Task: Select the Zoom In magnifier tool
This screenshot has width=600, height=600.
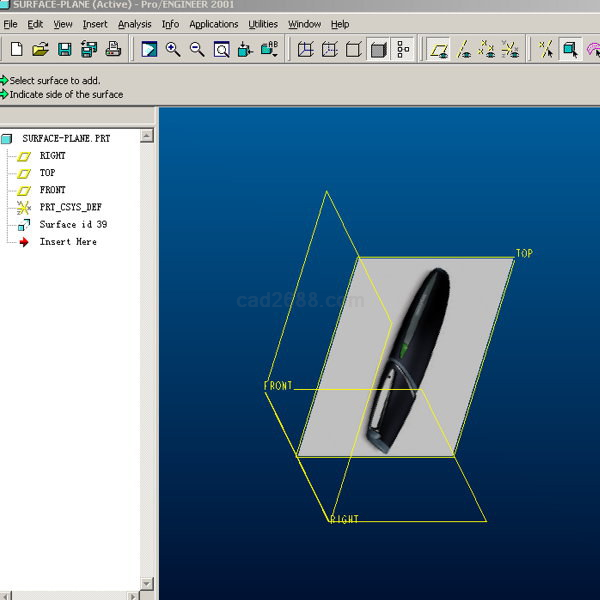Action: (x=173, y=49)
